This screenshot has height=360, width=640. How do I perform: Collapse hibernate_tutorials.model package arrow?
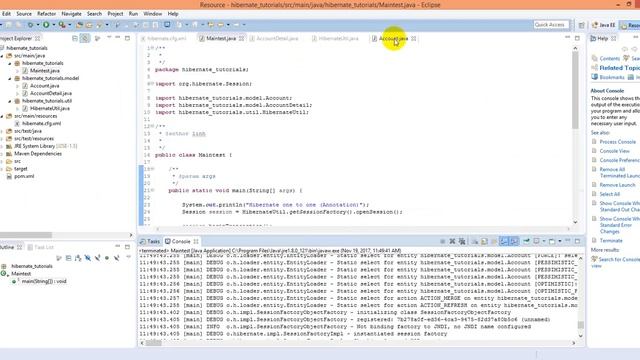[x=10, y=78]
